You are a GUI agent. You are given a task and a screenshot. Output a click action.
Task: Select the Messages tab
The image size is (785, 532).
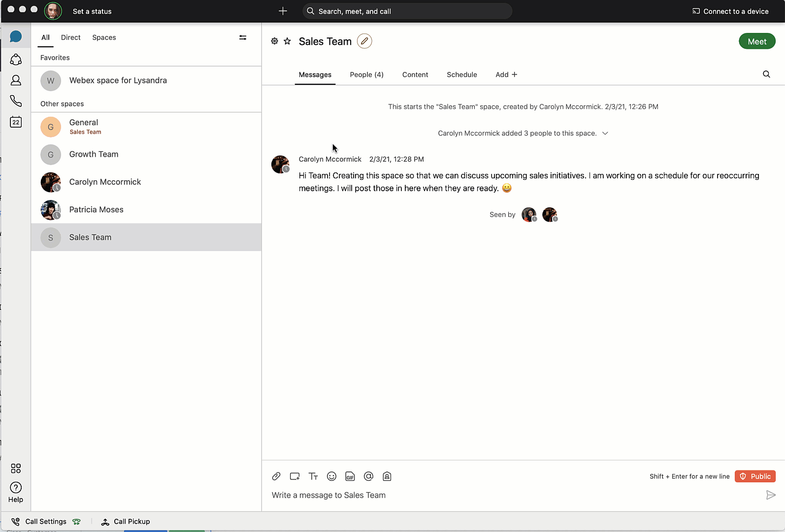(315, 75)
